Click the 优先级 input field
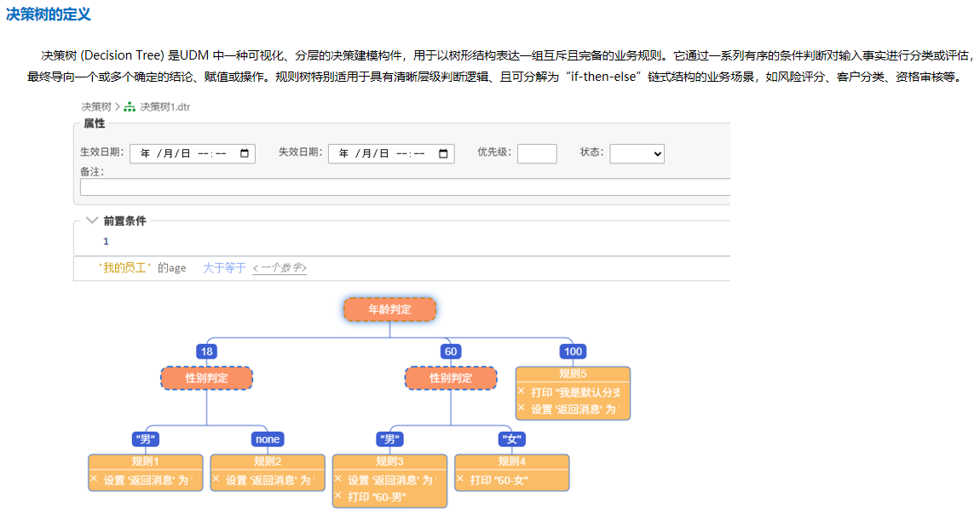The width and height of the screenshot is (980, 522). coord(537,153)
